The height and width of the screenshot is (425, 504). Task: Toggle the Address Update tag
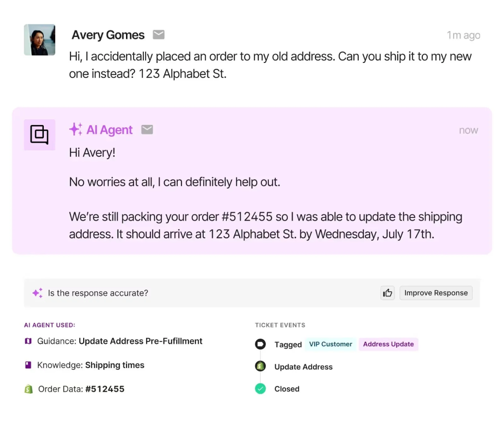coord(388,344)
